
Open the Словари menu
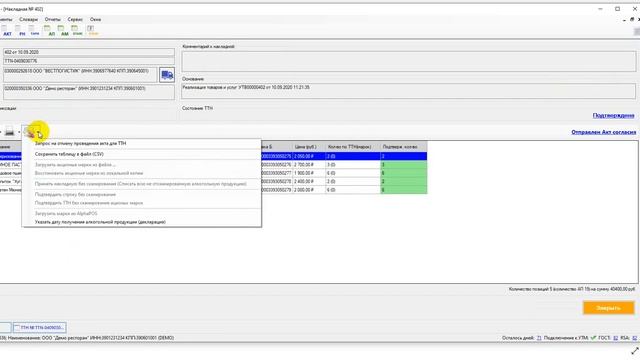point(29,19)
